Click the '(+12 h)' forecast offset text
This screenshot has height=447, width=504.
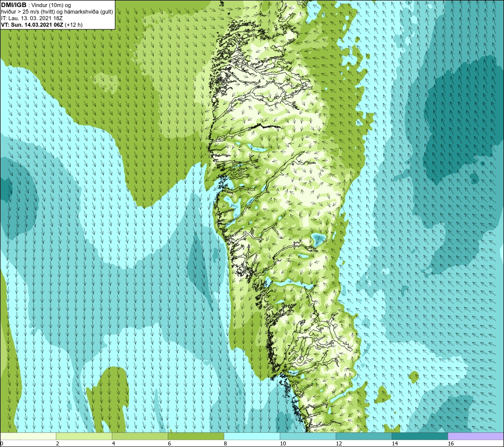point(74,25)
